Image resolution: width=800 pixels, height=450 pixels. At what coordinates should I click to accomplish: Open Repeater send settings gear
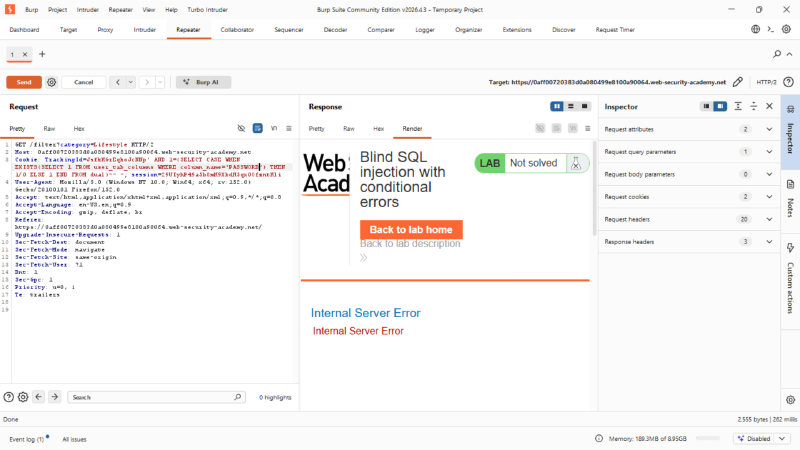52,82
